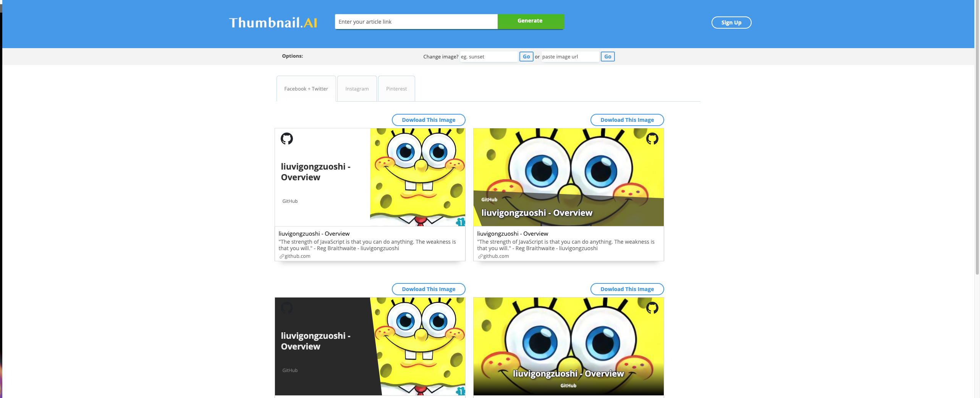Download the bottom-right centered-title thumbnail
This screenshot has width=980, height=398.
point(627,289)
